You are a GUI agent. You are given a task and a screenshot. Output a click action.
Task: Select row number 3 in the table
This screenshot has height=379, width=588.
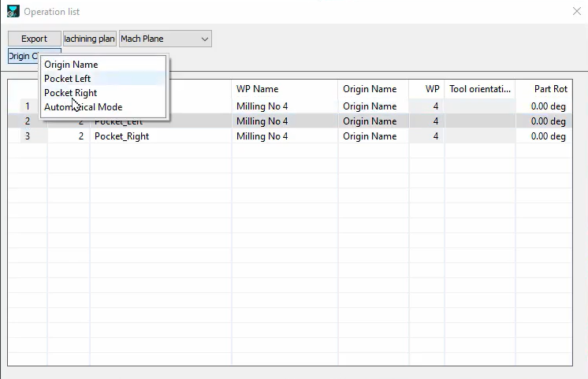point(28,136)
